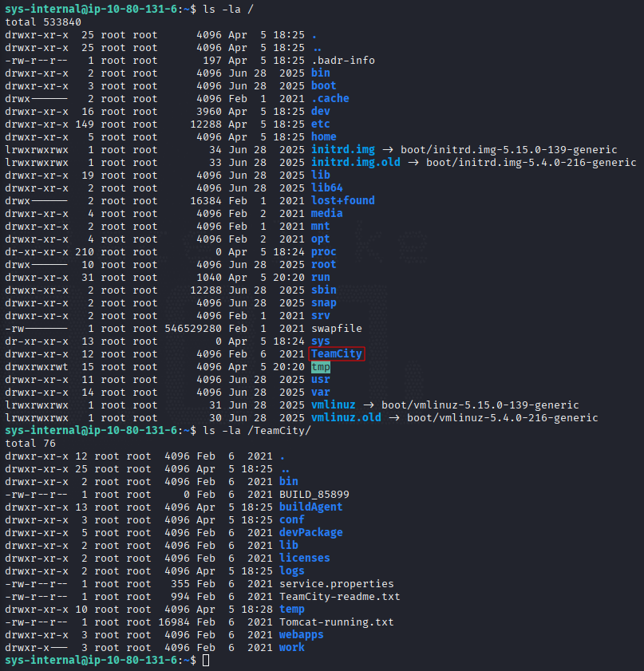Click the dev directory name
This screenshot has height=671, width=644.
point(321,111)
